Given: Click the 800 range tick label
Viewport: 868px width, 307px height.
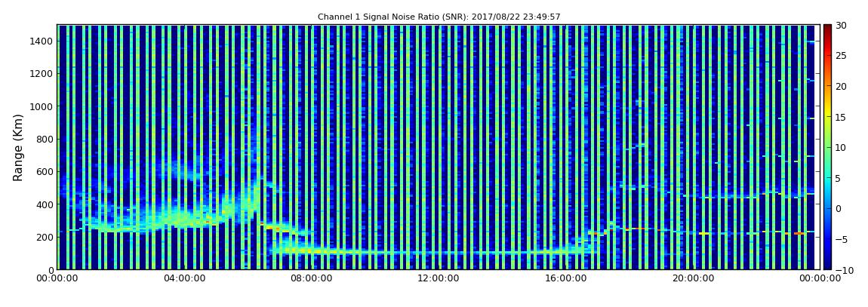Looking at the screenshot, I should point(45,139).
